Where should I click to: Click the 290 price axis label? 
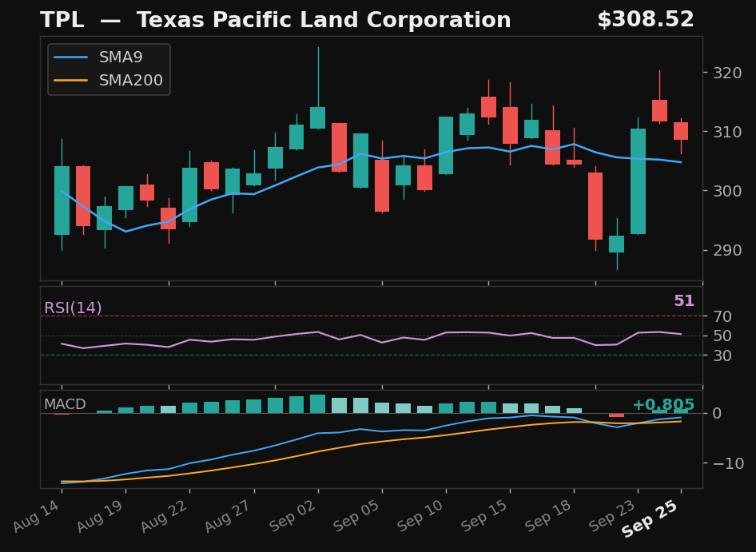[727, 250]
